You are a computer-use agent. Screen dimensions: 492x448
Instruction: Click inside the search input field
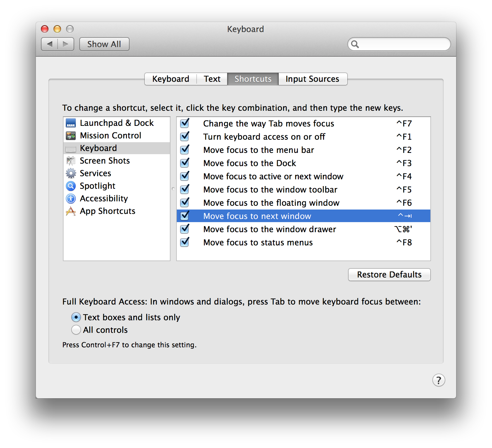tap(399, 44)
